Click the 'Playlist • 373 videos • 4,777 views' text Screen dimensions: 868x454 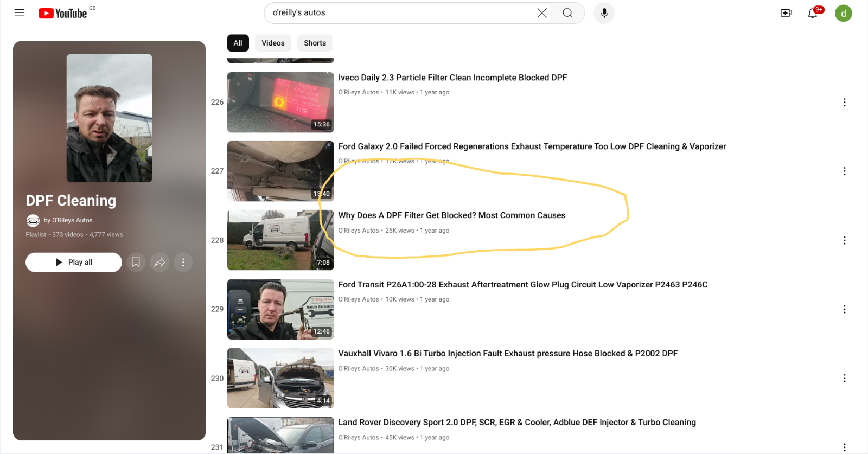(x=74, y=235)
